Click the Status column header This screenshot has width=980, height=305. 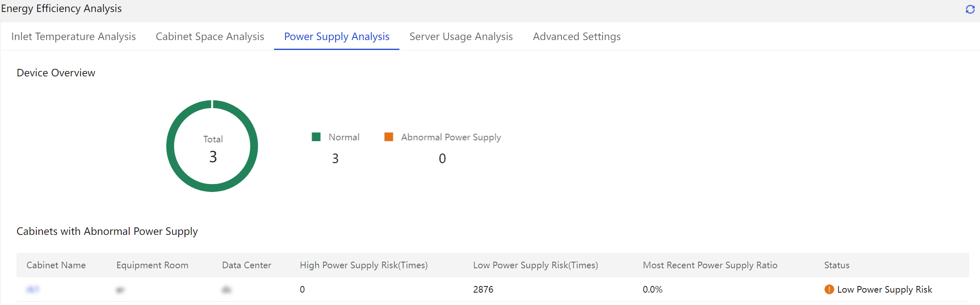coord(837,265)
